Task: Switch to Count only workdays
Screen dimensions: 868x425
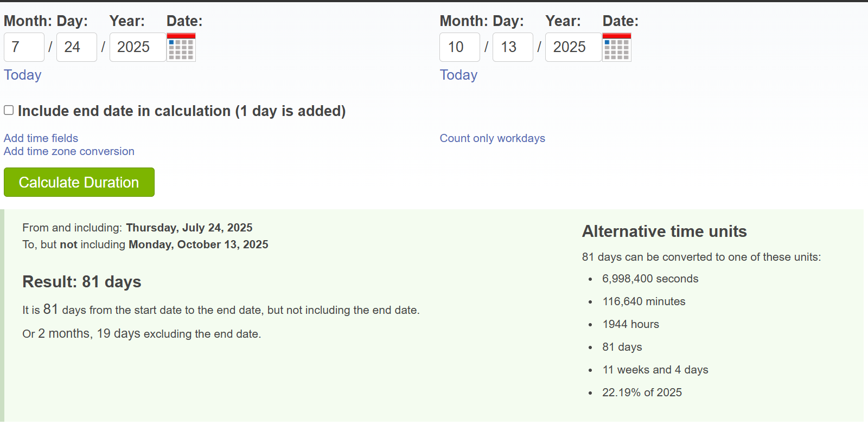Action: 492,138
